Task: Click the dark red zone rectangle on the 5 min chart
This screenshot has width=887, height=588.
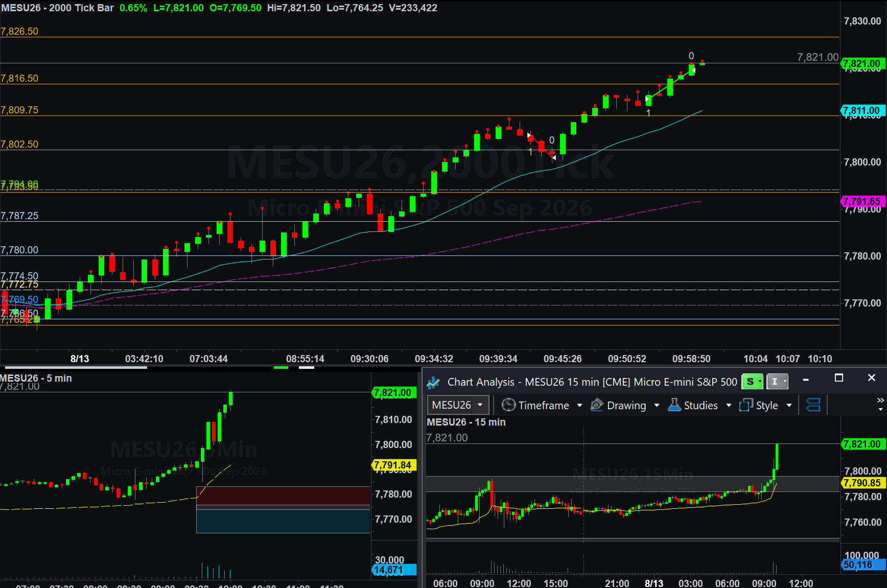Action: 283,496
